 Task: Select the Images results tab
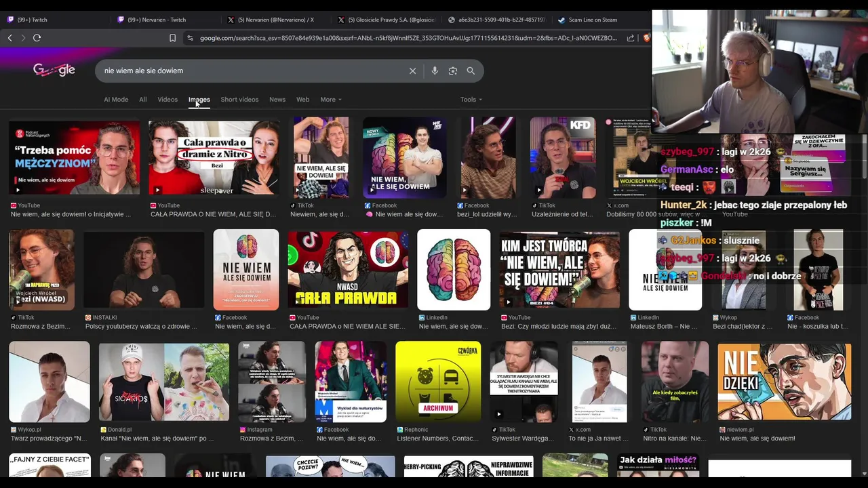(x=199, y=100)
